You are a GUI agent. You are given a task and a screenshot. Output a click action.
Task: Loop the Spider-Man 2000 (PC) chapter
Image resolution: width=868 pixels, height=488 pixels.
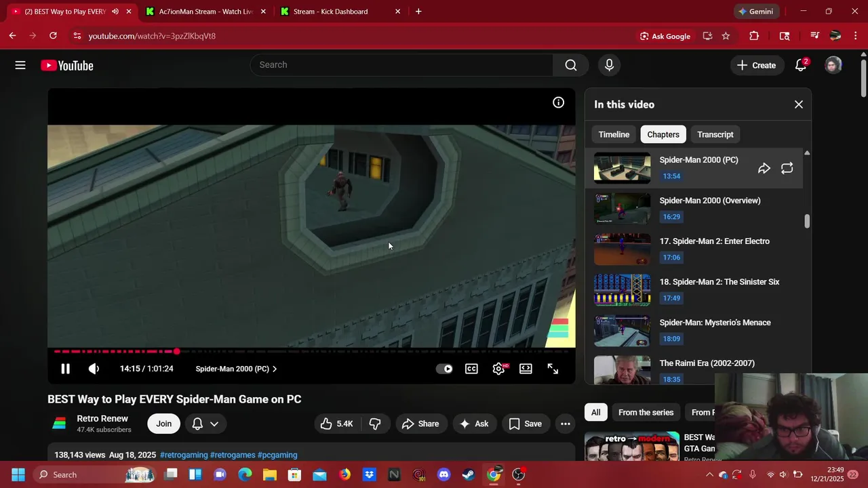(787, 168)
